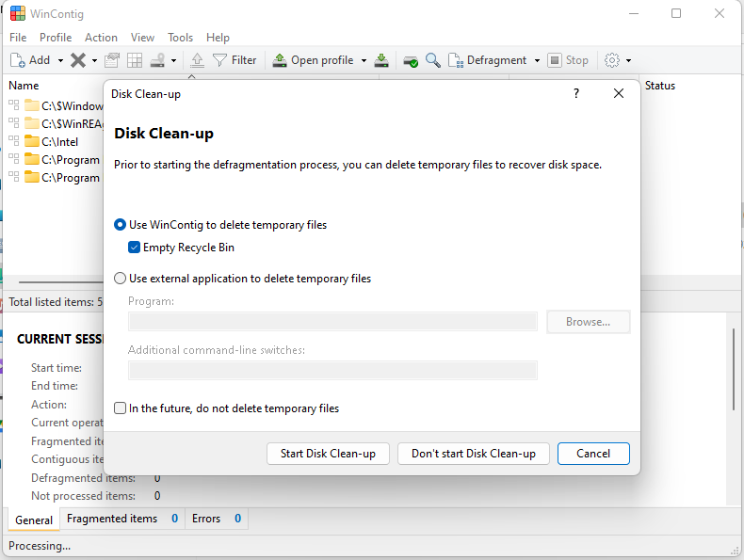Select Use WinContig to delete temporary files
This screenshot has height=560, width=744.
click(120, 225)
